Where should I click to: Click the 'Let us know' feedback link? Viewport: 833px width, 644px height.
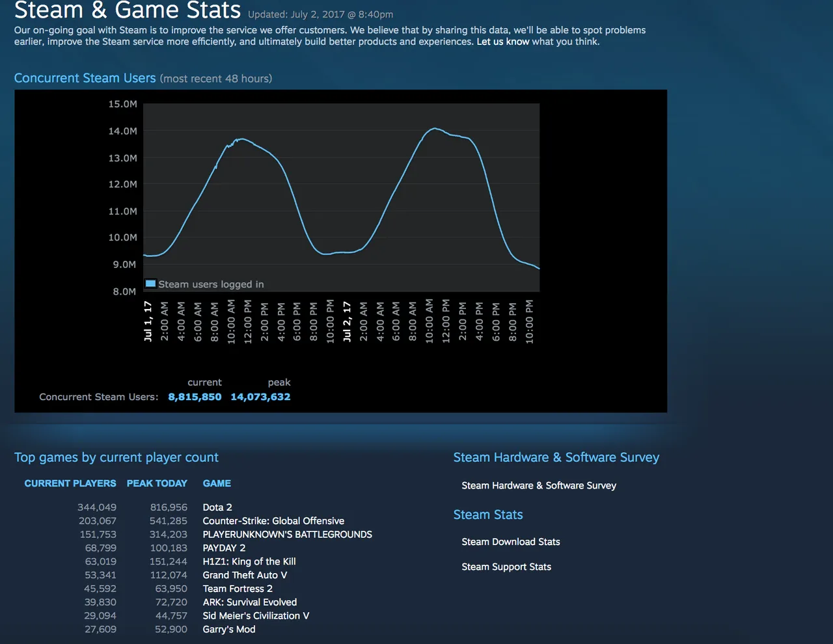click(503, 42)
